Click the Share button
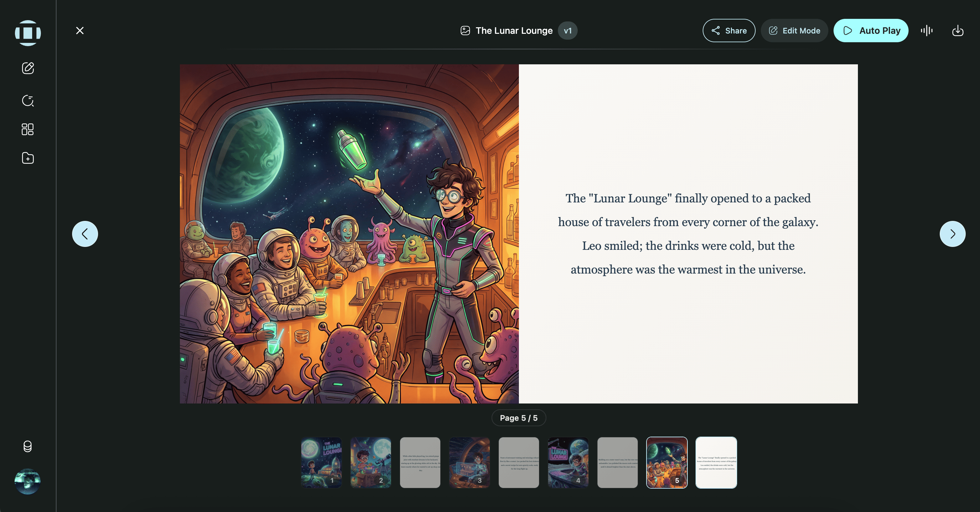980x512 pixels. tap(729, 31)
